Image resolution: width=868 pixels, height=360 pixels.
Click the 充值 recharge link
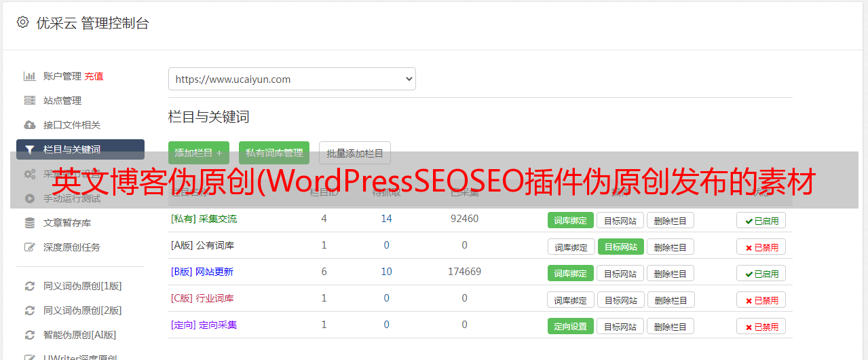[x=94, y=76]
